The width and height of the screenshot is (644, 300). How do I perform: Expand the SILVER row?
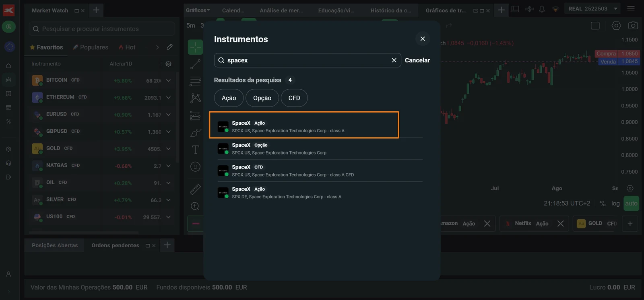pyautogui.click(x=168, y=200)
